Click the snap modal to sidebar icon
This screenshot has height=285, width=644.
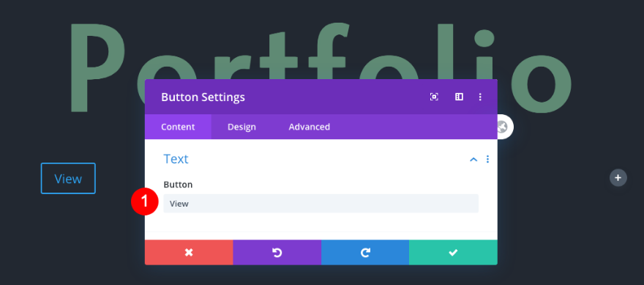(x=459, y=97)
